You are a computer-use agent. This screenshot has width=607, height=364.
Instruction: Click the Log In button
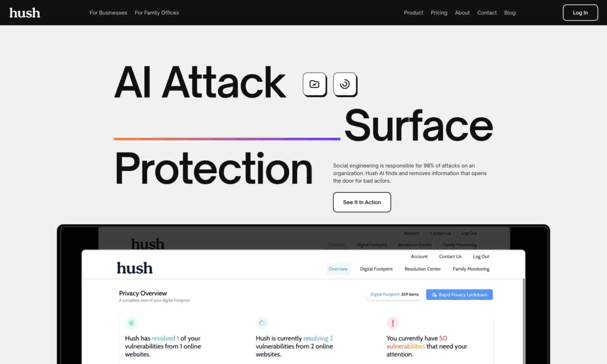[x=580, y=12]
